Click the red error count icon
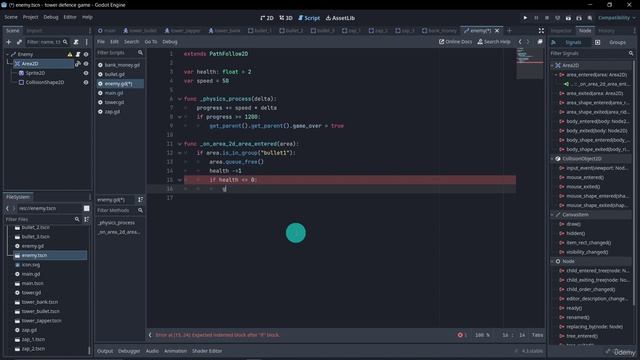Viewport: 640px width, 360px height. click(x=460, y=335)
